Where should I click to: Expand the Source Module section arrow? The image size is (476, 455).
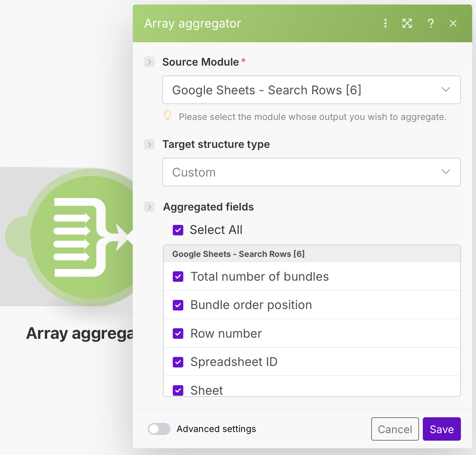coord(149,62)
